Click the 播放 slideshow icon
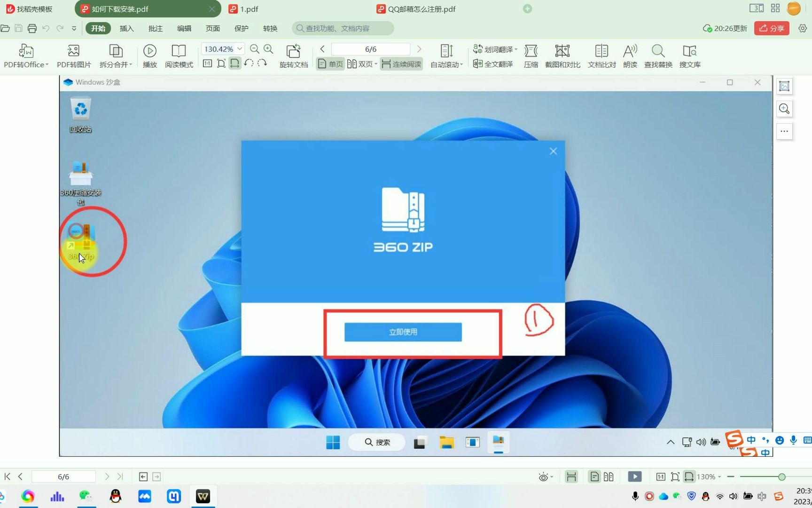Image resolution: width=812 pixels, height=508 pixels. coord(150,56)
